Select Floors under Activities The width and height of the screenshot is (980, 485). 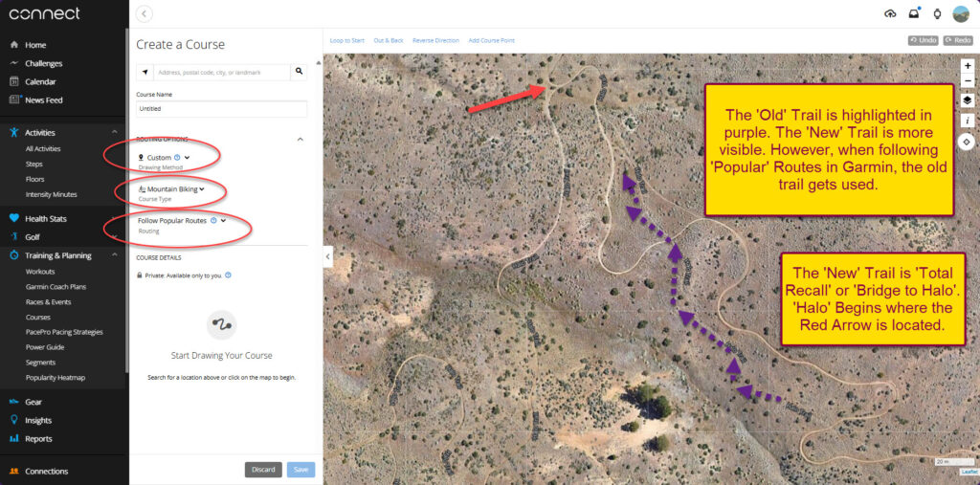click(35, 180)
